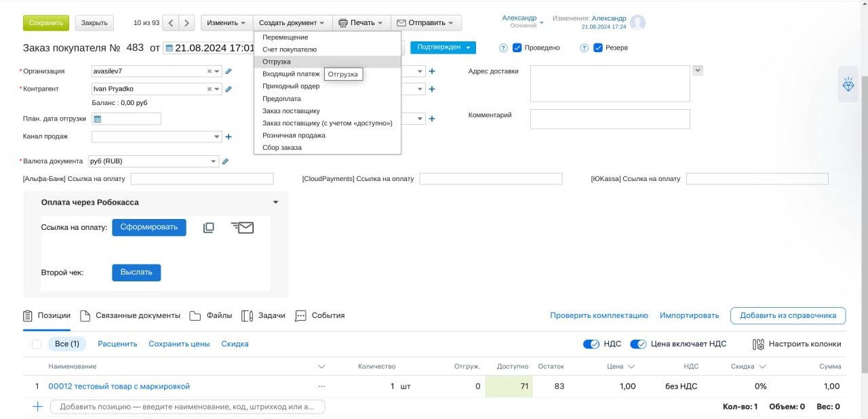
Task: Open the calendar icon for План. дата отгрузки
Action: click(97, 119)
